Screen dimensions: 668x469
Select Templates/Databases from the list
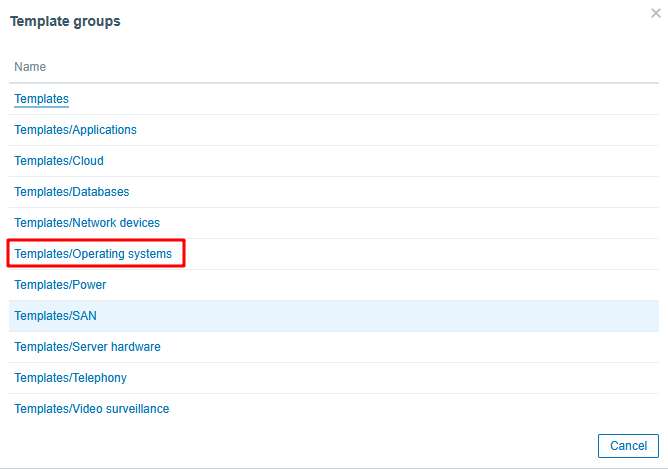click(71, 192)
